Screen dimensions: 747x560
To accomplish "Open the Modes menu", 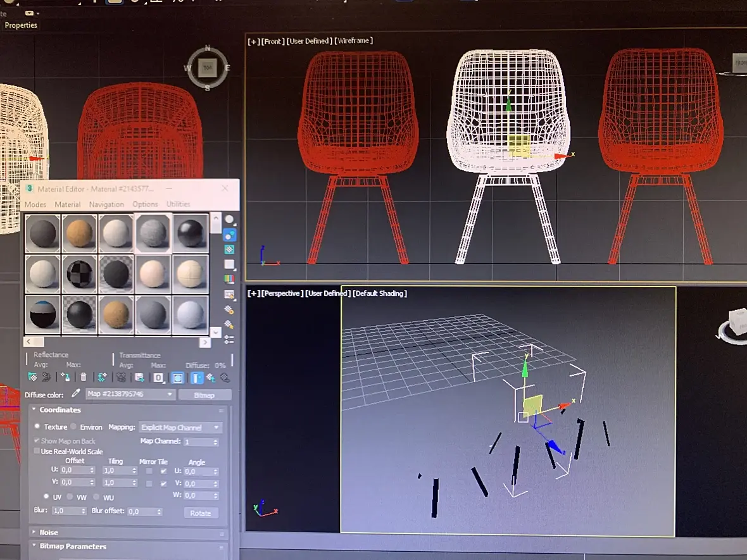I will point(35,204).
